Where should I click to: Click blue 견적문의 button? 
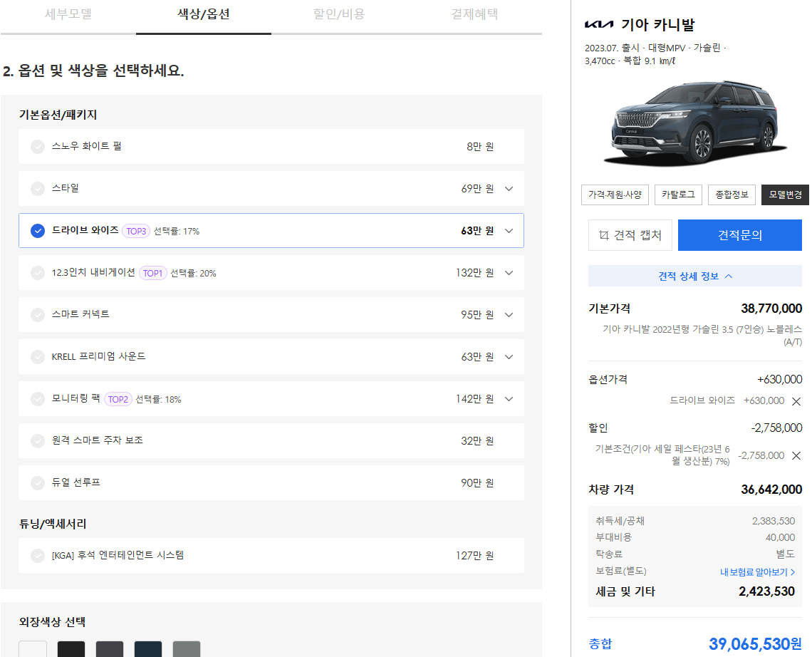tap(739, 235)
